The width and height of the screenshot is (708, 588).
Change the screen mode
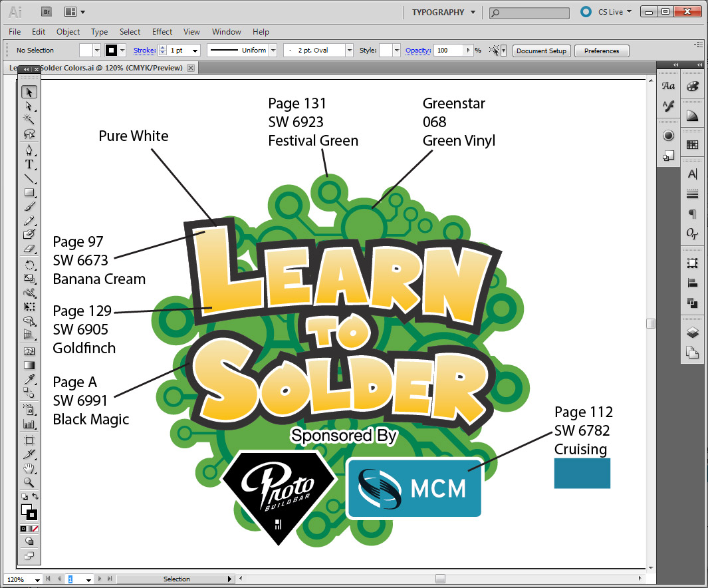coord(29,556)
